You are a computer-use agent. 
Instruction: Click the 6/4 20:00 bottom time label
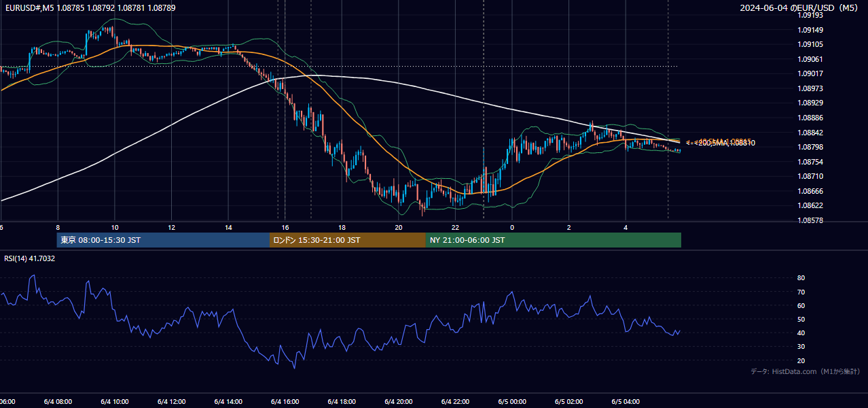pos(399,401)
